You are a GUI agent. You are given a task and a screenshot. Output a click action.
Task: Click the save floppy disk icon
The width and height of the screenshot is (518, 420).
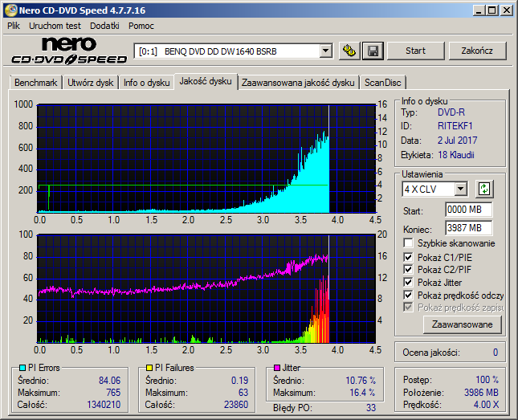coord(373,51)
